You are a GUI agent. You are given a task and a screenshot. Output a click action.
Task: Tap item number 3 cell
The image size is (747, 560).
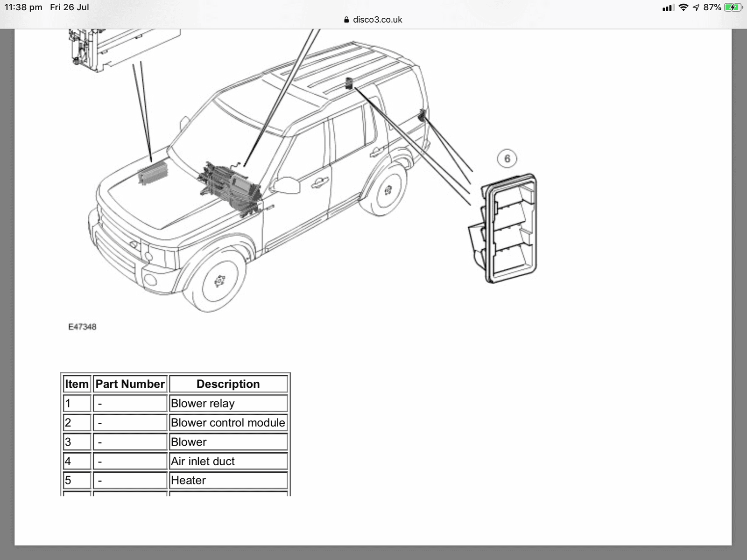[x=77, y=442]
